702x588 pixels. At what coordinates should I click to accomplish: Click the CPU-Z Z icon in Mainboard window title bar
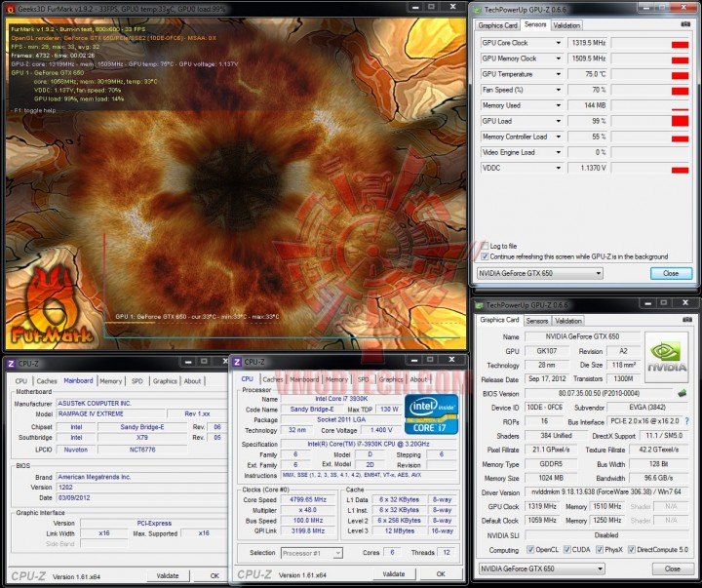click(12, 364)
